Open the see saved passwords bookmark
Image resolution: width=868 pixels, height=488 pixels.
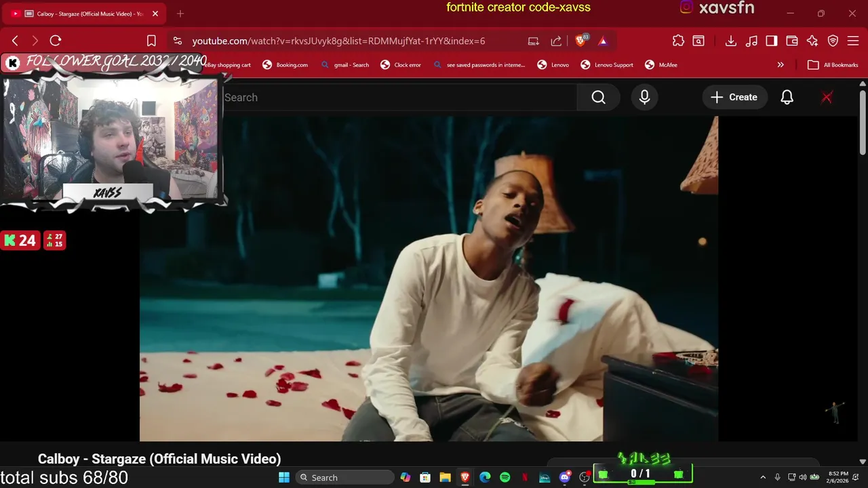click(x=479, y=65)
